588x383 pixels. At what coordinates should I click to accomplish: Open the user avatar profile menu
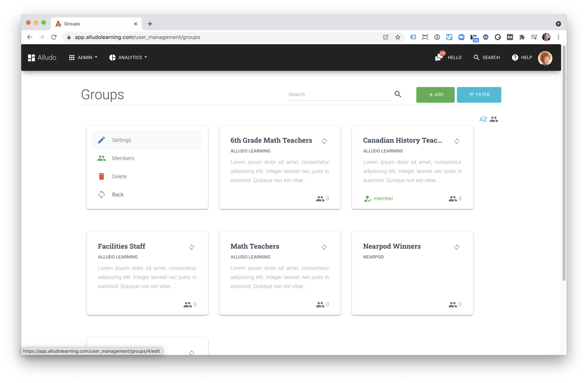click(x=545, y=58)
